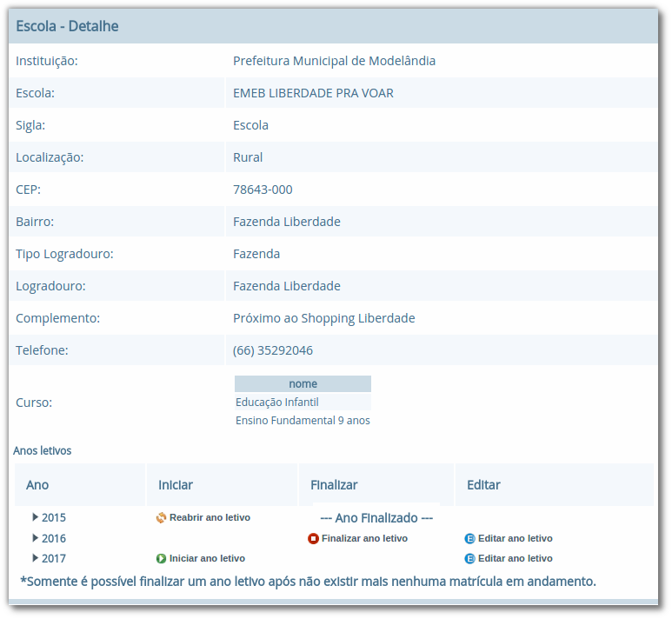Viewport: 672px width, 619px height.
Task: Expand the 2016 school year row
Action: point(36,538)
